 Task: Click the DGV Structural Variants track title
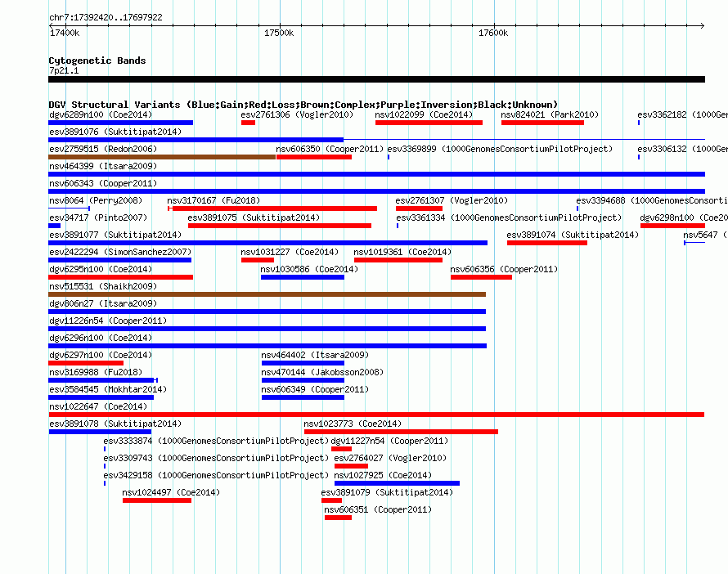[303, 105]
